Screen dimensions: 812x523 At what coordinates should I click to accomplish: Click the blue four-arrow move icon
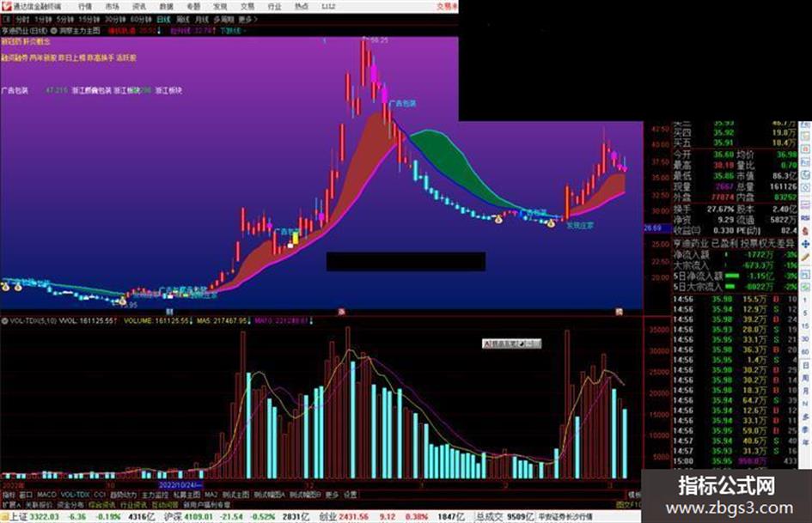tap(806, 244)
